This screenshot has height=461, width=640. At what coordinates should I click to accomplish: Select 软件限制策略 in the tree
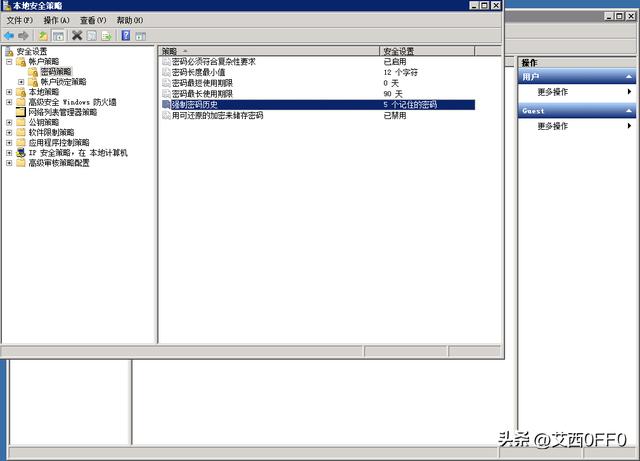(51, 133)
